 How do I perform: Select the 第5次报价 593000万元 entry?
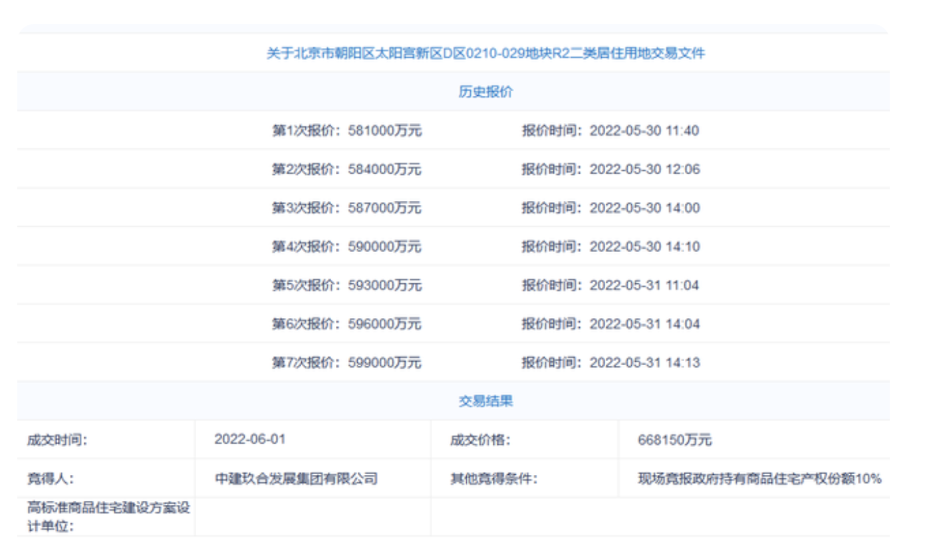(x=346, y=285)
